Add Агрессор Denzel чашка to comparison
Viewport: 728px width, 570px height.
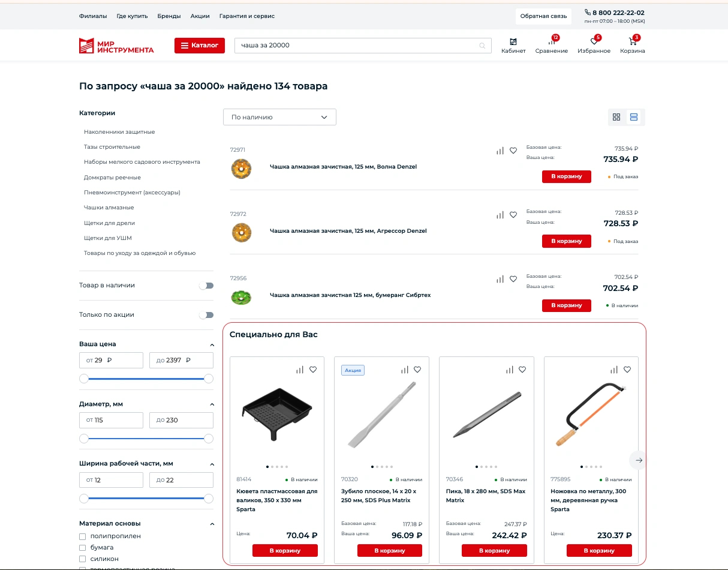coord(500,215)
